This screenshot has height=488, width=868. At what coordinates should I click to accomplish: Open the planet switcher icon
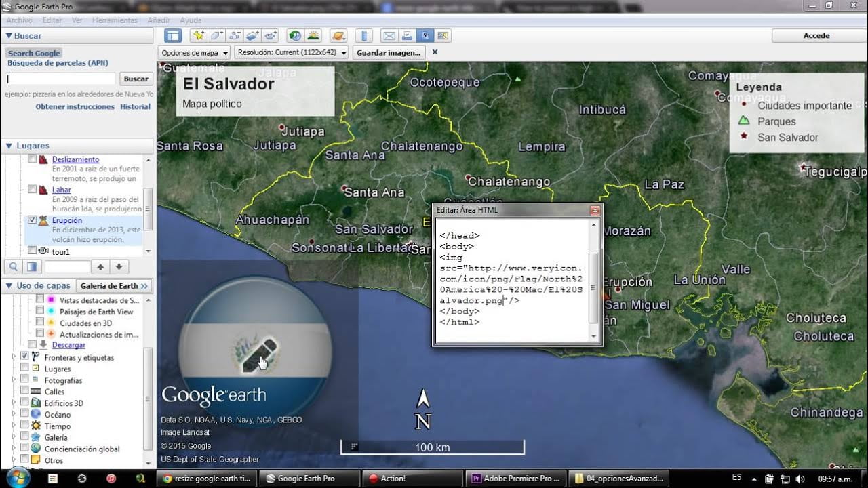coord(338,36)
